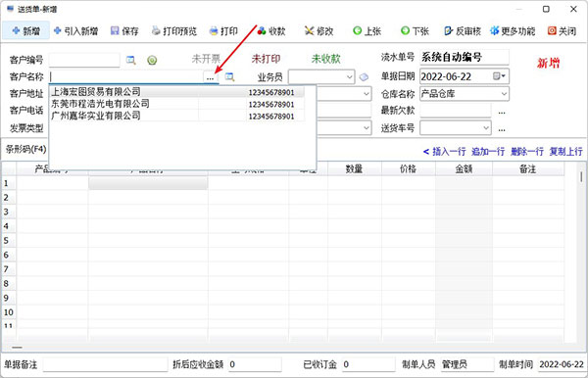588x378 pixels.
Task: Click the 折后应收金额 field
Action: (x=255, y=364)
